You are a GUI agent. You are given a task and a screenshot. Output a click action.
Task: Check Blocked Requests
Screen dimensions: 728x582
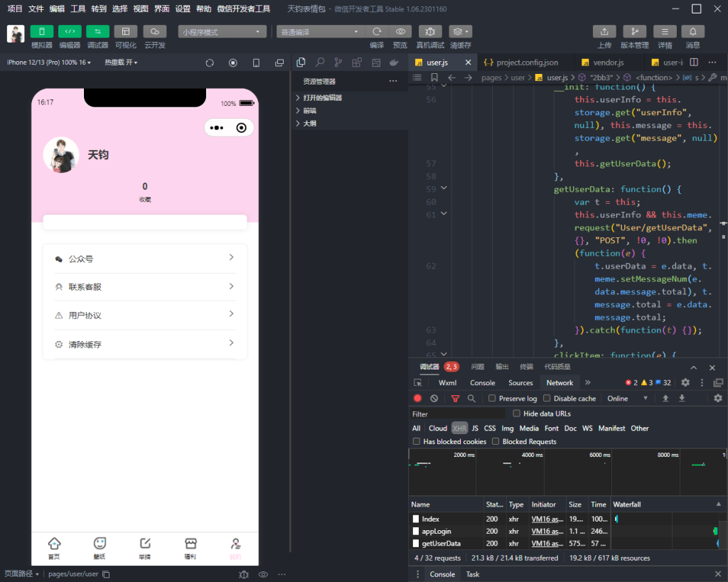[496, 441]
